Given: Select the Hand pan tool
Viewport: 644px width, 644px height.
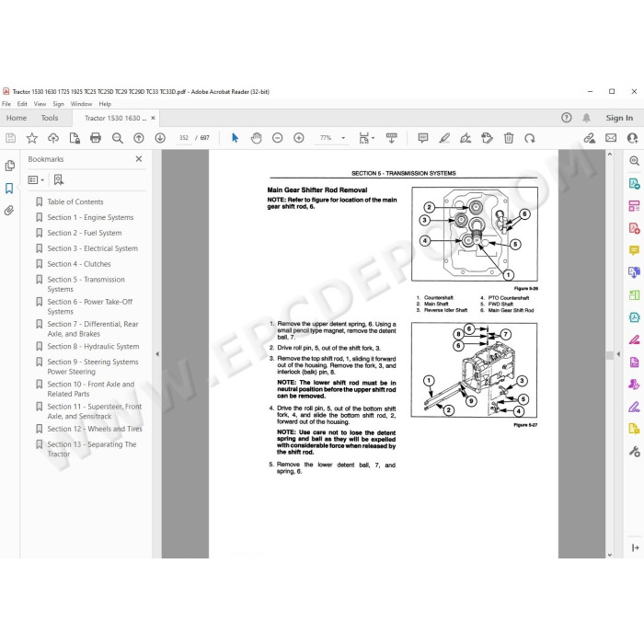Looking at the screenshot, I should (257, 138).
